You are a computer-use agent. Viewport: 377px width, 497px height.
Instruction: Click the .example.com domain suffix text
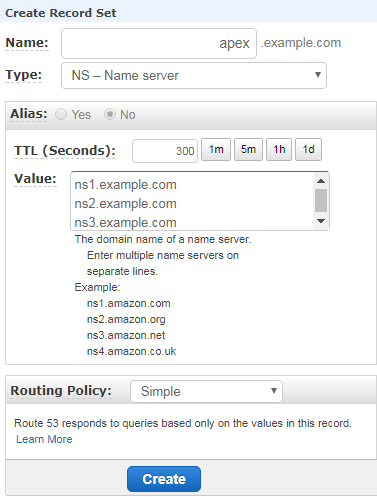click(301, 43)
